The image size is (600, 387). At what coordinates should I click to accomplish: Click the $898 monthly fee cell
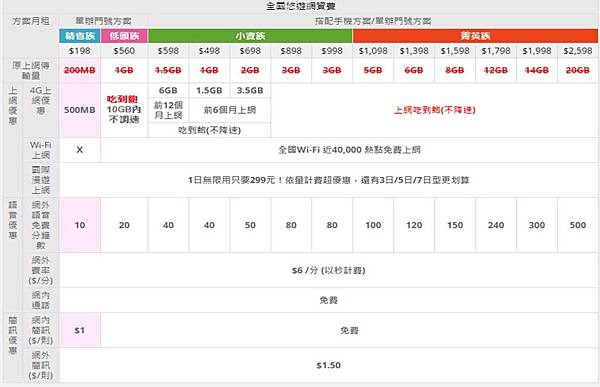[x=291, y=51]
